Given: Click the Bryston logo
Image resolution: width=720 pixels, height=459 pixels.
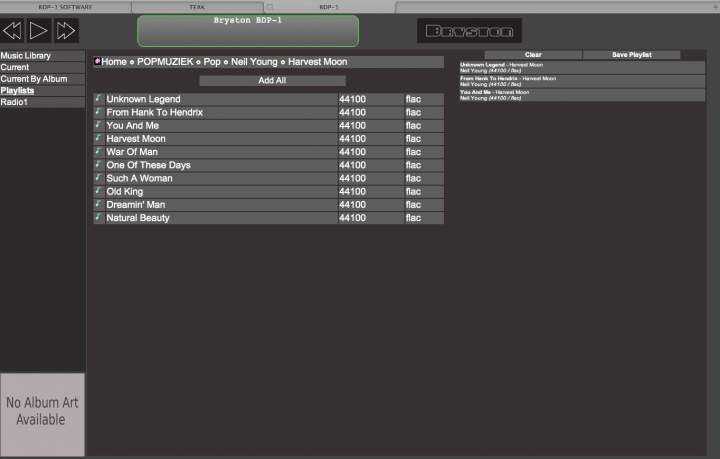Looking at the screenshot, I should pyautogui.click(x=469, y=31).
